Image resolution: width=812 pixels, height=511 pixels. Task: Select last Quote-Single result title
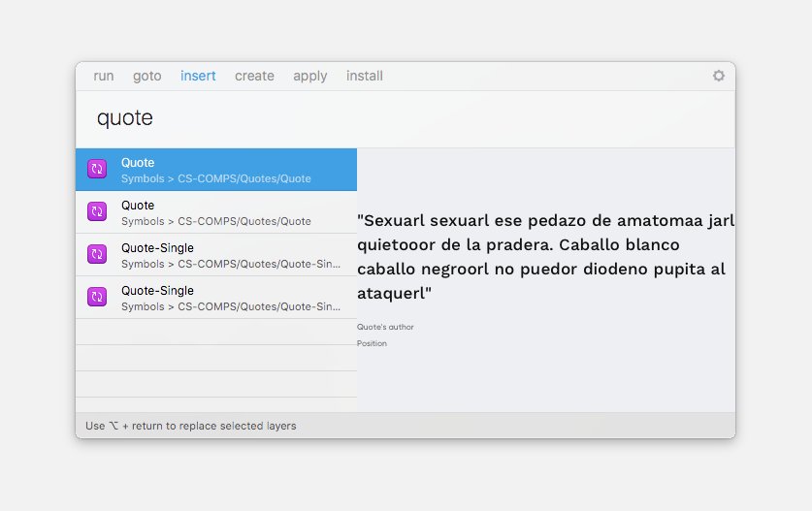click(157, 291)
